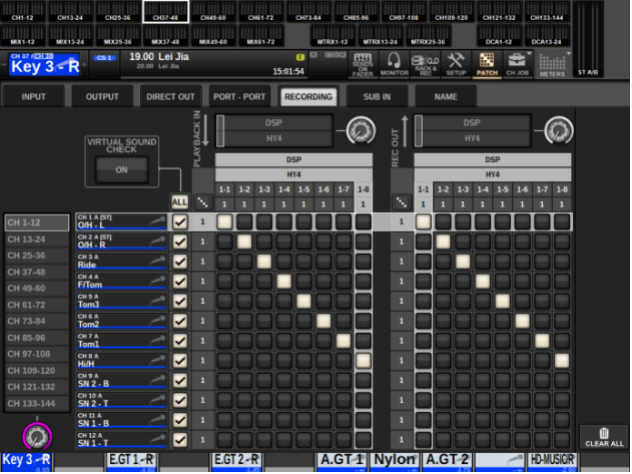
Task: Click the SENDS ON FADER icon
Action: pyautogui.click(x=363, y=65)
